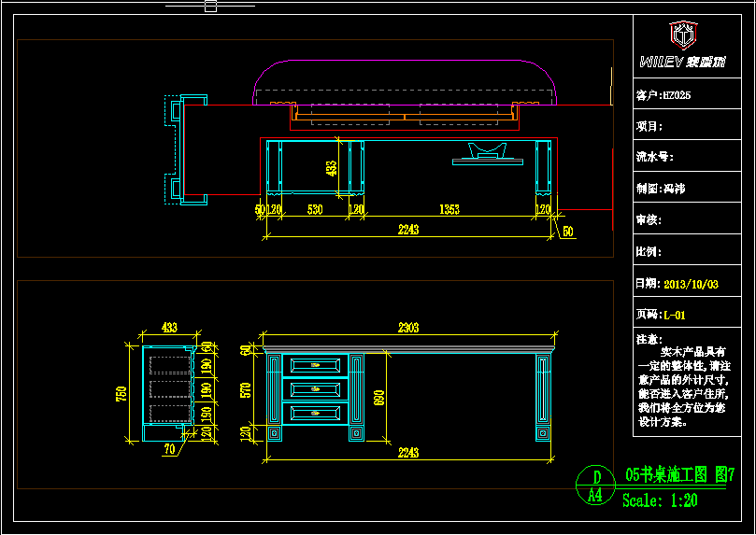Viewport: 756px width, 535px height.
Task: Select the bottom drawer in front elevation
Action: coord(316,413)
